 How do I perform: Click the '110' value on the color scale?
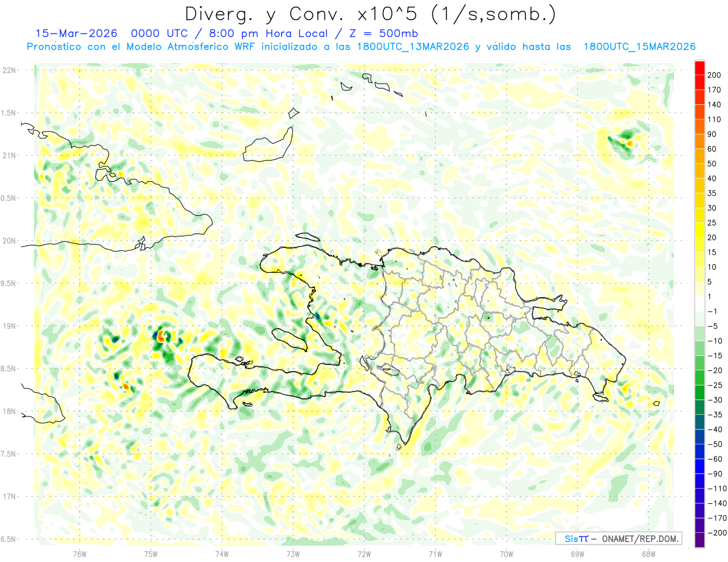715,119
